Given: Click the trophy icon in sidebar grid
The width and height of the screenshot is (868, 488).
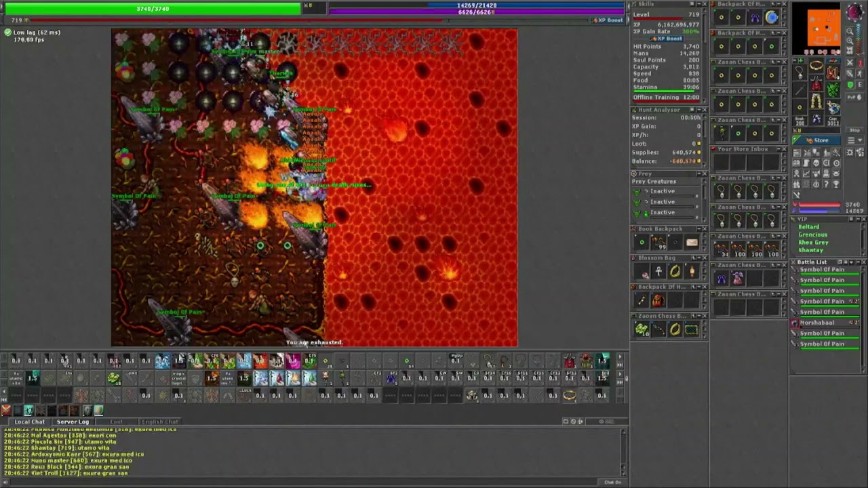Looking at the screenshot, I should click(835, 184).
